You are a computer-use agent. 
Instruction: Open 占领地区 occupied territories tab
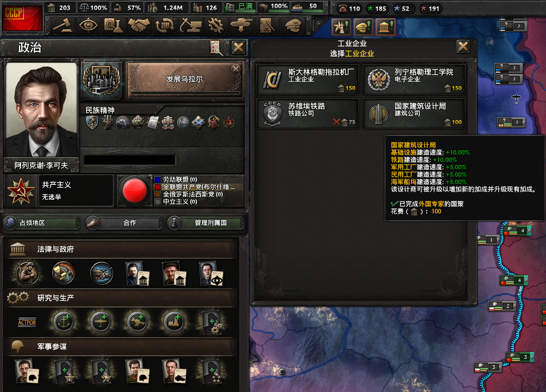[41, 223]
